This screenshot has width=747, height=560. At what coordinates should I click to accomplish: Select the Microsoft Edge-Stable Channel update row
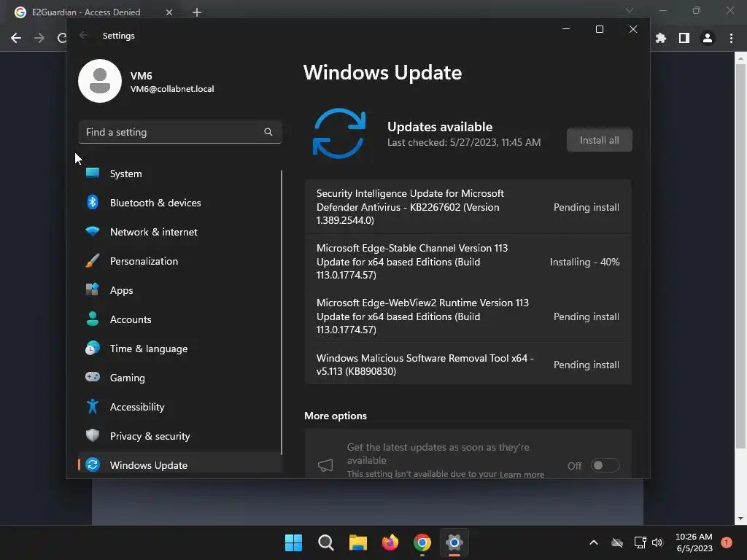(x=468, y=262)
